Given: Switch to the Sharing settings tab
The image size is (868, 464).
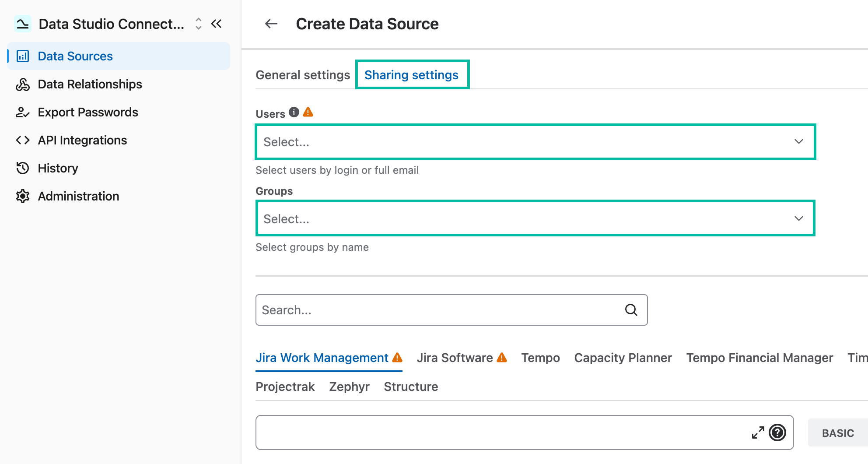Looking at the screenshot, I should click(412, 75).
